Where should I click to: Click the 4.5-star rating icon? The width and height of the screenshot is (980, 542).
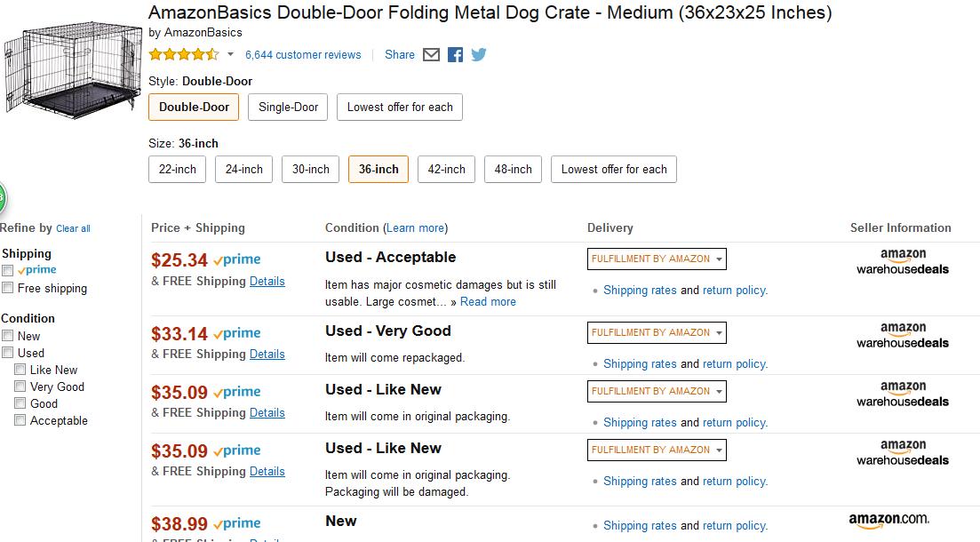point(183,55)
